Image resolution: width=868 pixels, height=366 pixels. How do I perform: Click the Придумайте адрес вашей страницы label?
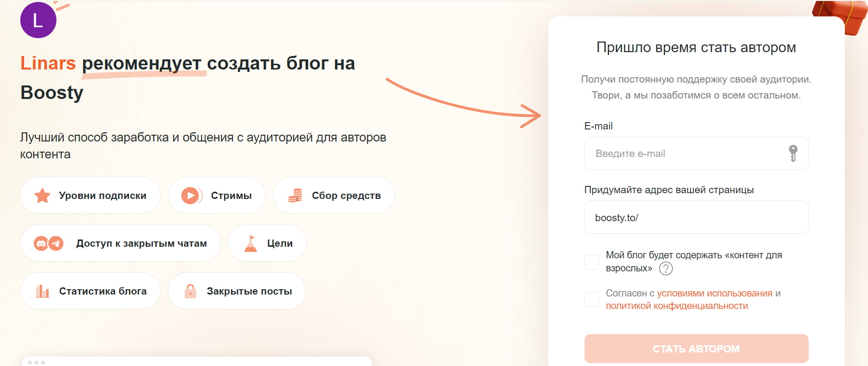click(669, 190)
